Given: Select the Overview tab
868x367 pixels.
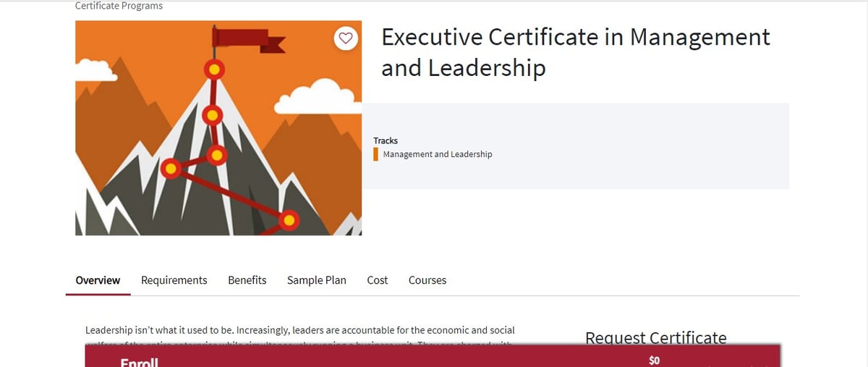Looking at the screenshot, I should (98, 280).
